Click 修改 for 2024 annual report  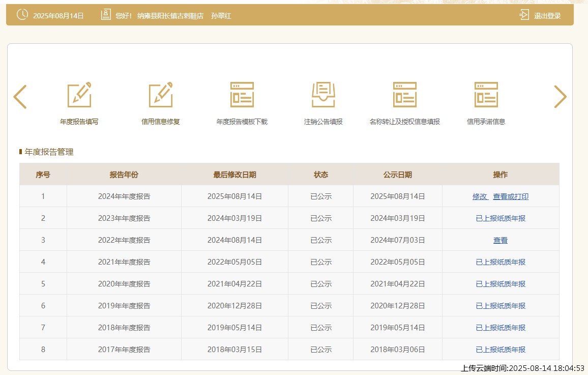pos(480,196)
